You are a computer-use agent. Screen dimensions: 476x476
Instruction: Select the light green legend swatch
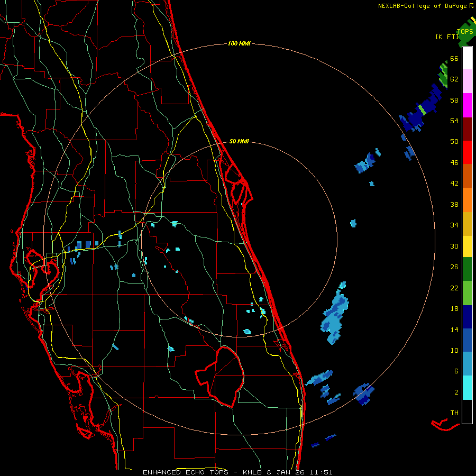pyautogui.click(x=467, y=293)
